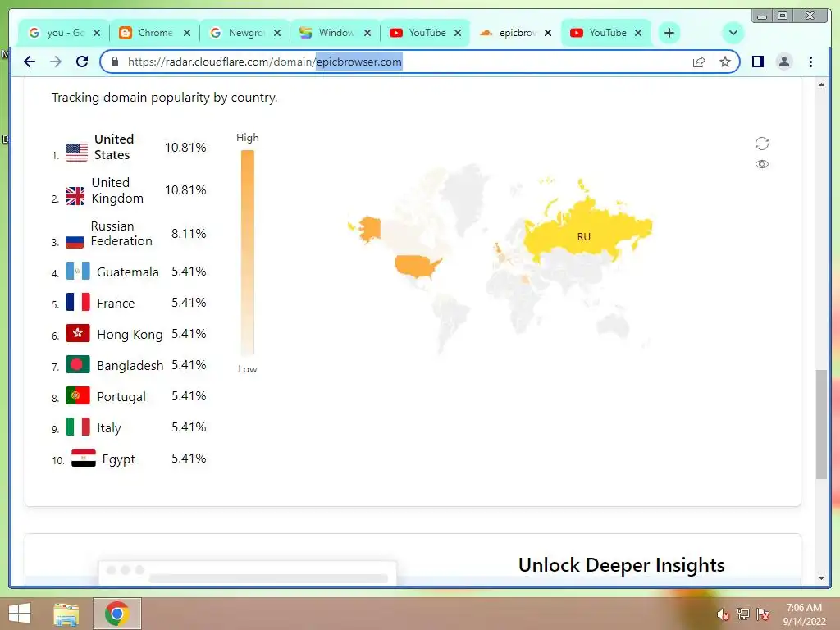The height and width of the screenshot is (630, 840).
Task: Click the High-Low color gradient legend
Action: [x=248, y=253]
